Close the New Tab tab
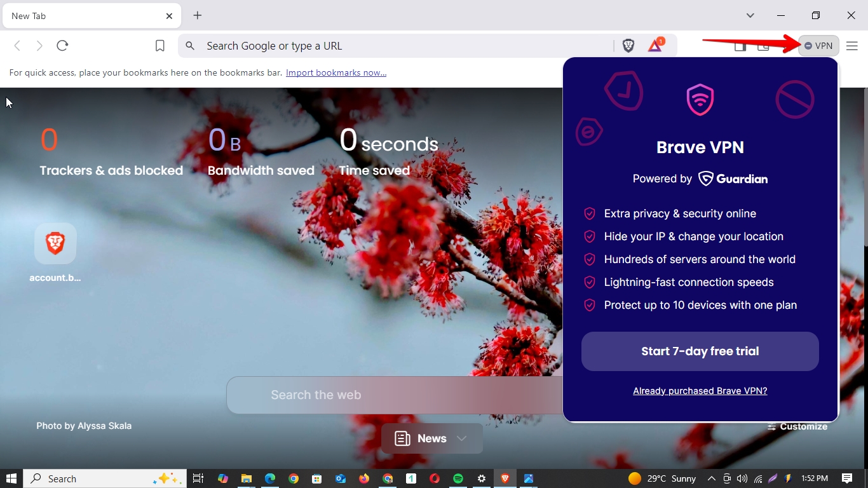The image size is (868, 488). point(169,16)
